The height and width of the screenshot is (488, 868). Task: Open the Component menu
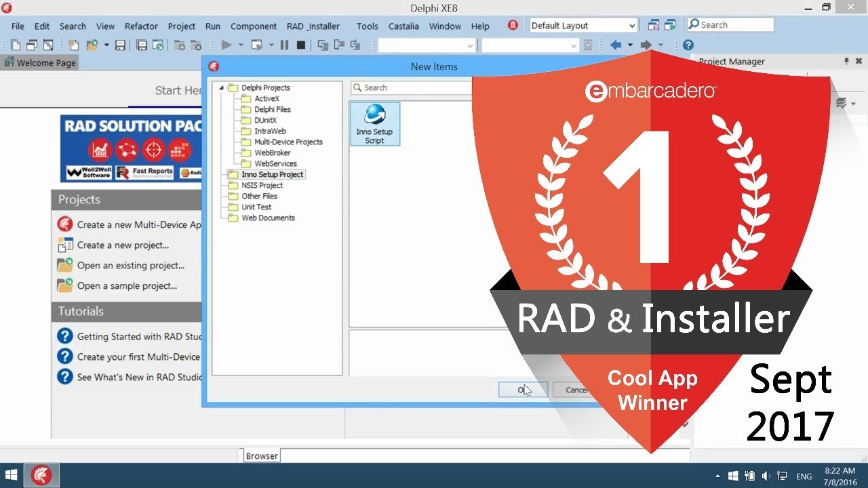[x=254, y=26]
